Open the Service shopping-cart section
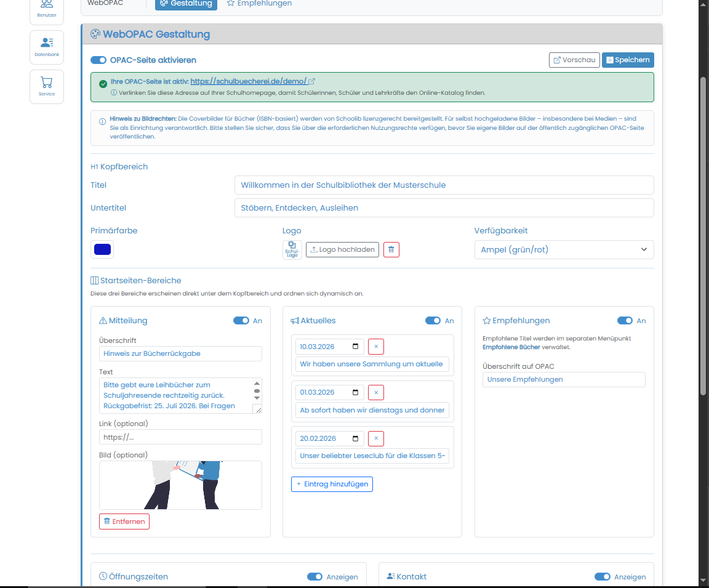 (46, 86)
